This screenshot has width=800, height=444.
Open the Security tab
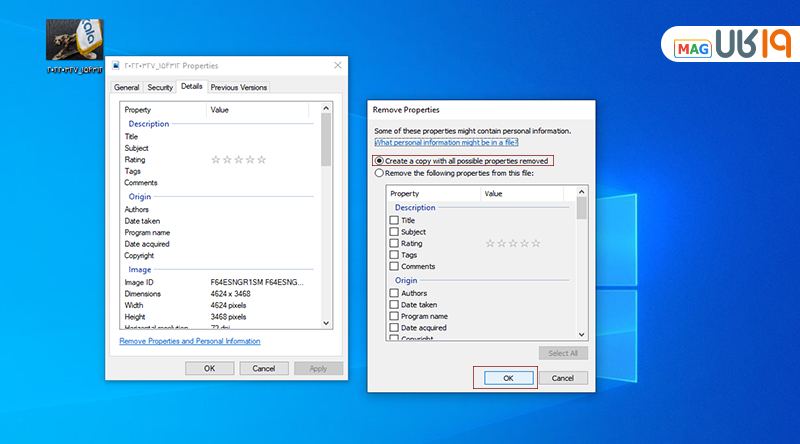(159, 88)
